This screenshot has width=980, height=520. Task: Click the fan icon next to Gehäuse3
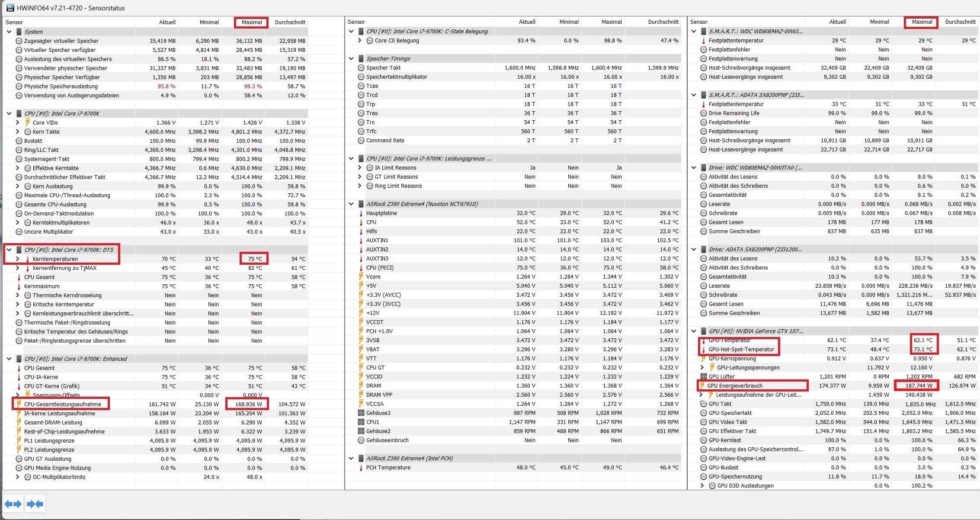coord(361,413)
